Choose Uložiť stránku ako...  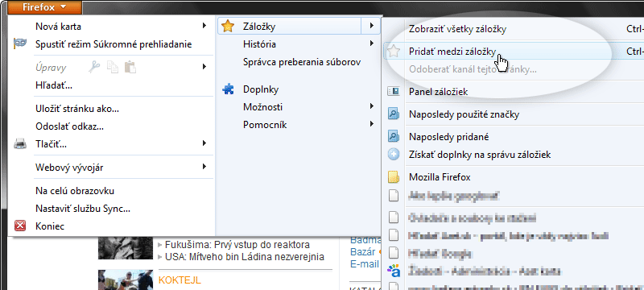[77, 109]
